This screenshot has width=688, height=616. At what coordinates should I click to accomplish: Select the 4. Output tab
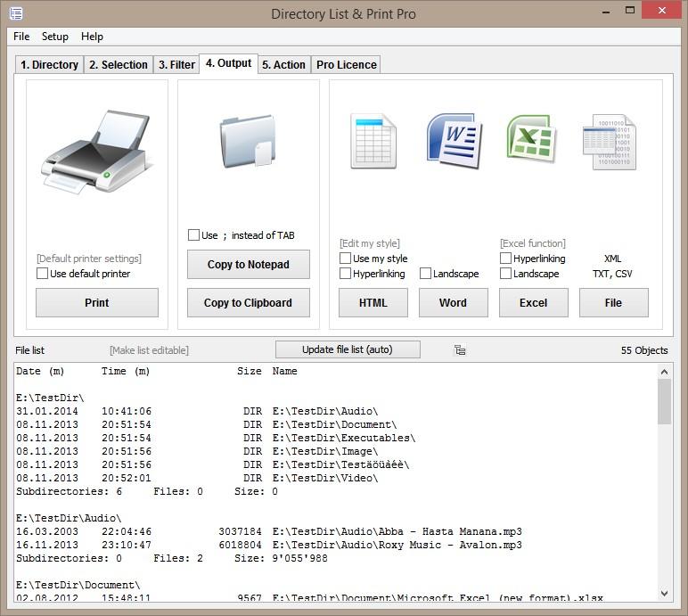click(229, 63)
